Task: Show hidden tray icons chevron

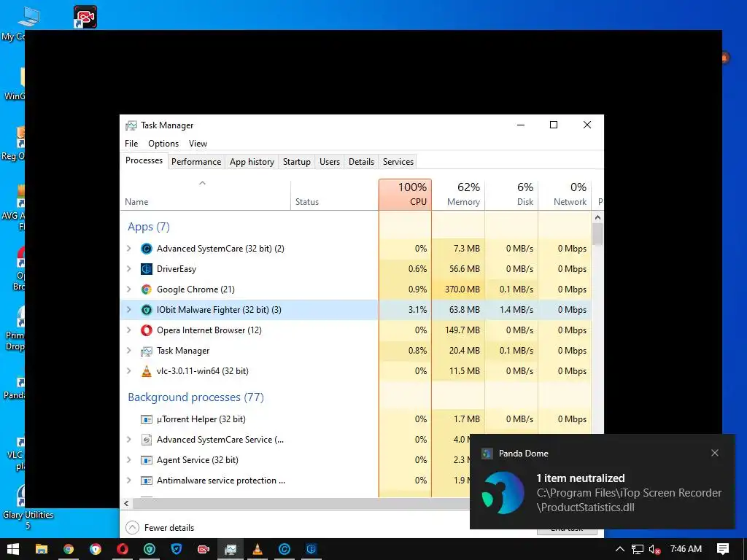Action: click(x=620, y=549)
